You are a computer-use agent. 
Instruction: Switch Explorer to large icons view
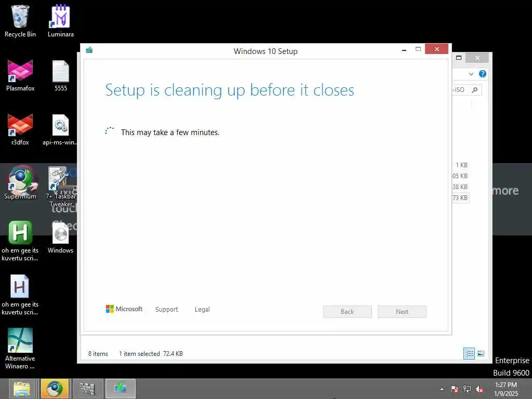coord(481,353)
